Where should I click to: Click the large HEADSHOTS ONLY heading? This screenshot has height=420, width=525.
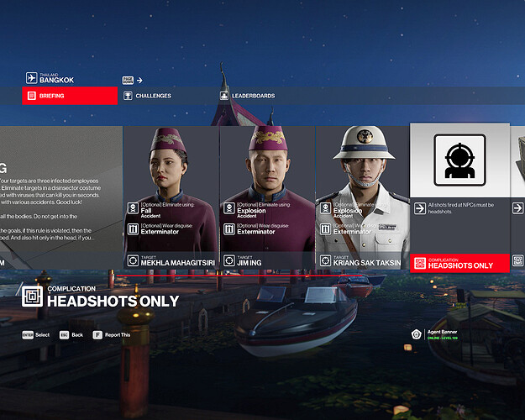(113, 301)
